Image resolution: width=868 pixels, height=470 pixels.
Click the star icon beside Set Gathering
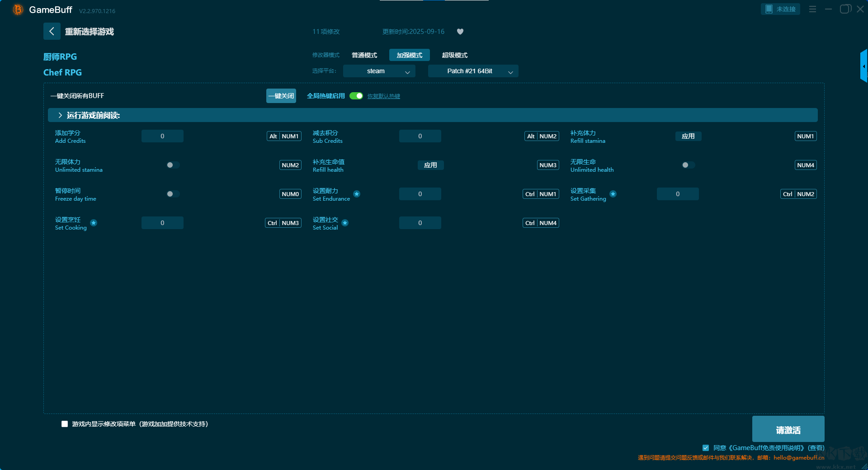tap(613, 194)
